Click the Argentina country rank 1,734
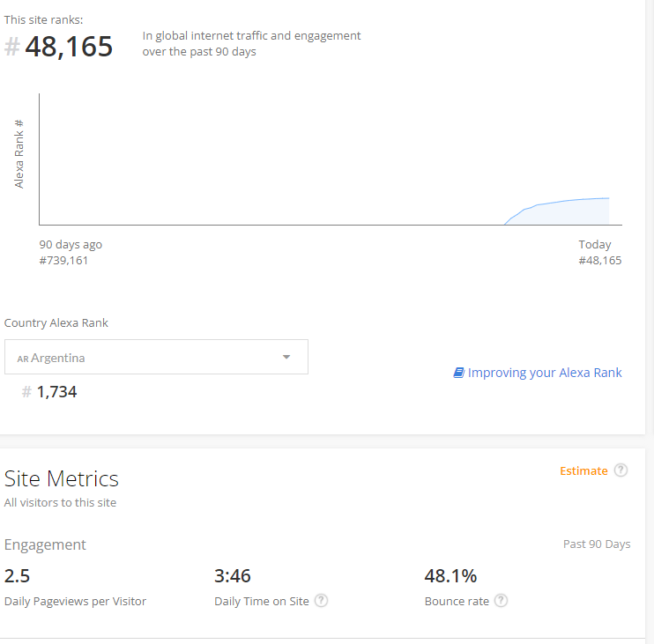 tap(56, 392)
